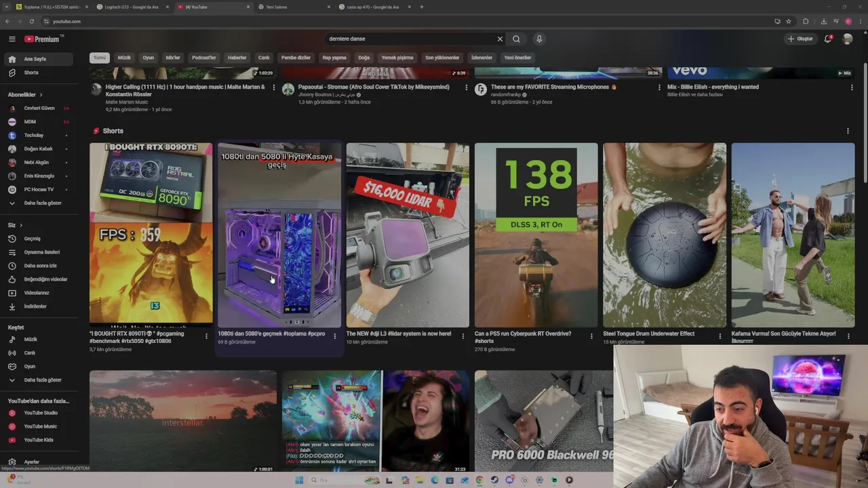Reload the page in Chrome
Screen dimensions: 868x488
click(31, 21)
